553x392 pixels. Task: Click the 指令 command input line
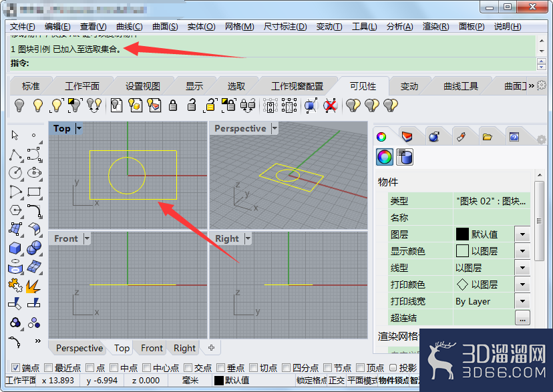point(272,63)
